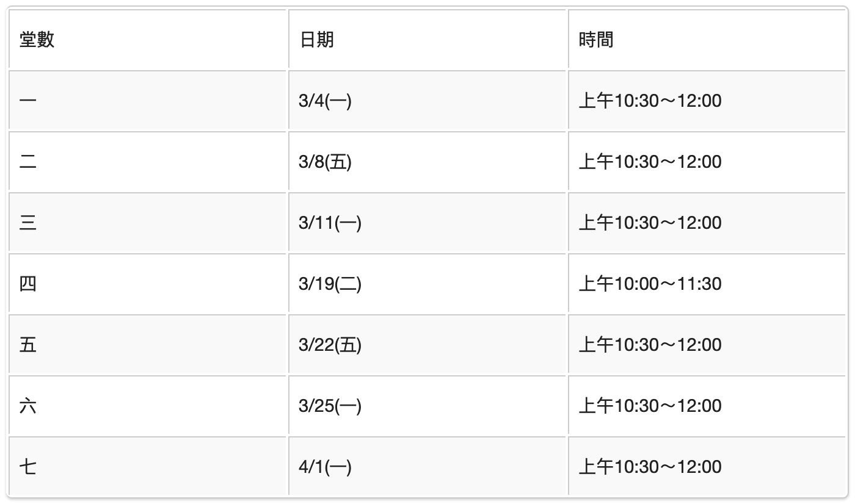Select the time cell in the 3/22(五) row
Screen dimensions: 855x504
pyautogui.click(x=650, y=345)
